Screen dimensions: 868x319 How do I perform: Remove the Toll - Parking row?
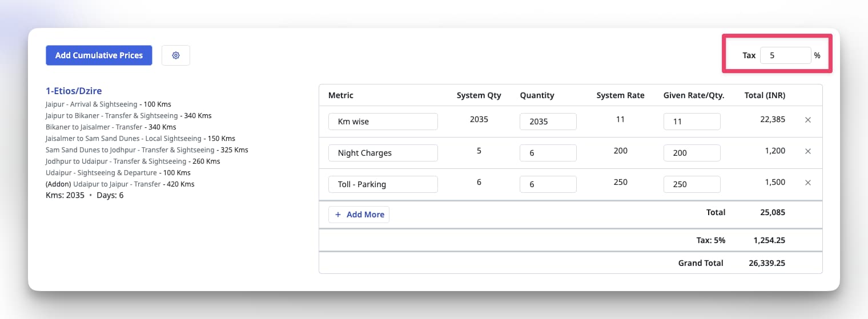pos(807,183)
